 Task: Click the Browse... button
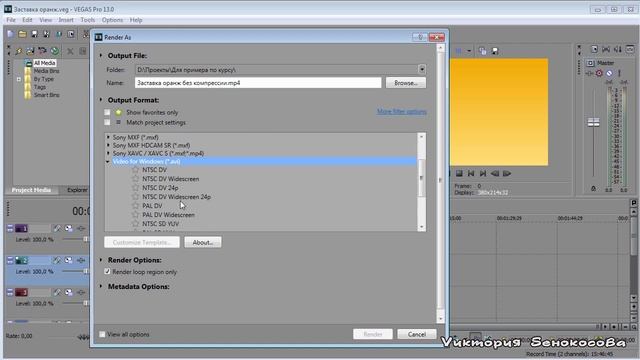click(x=406, y=83)
